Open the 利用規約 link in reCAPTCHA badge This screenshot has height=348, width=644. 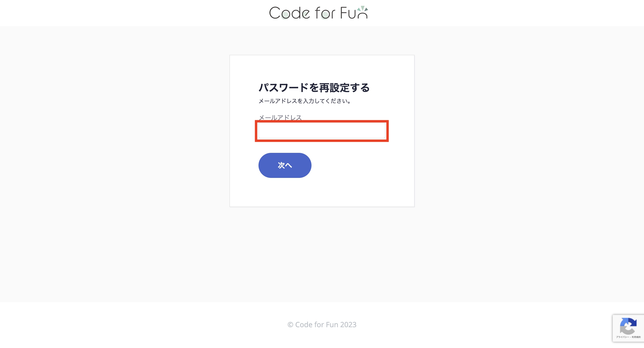pyautogui.click(x=636, y=337)
